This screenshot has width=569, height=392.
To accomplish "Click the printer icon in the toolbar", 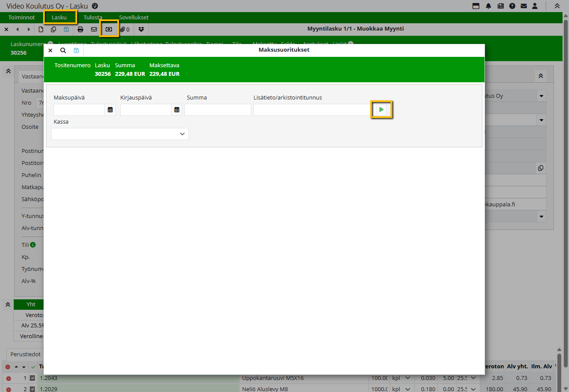I will 80,29.
